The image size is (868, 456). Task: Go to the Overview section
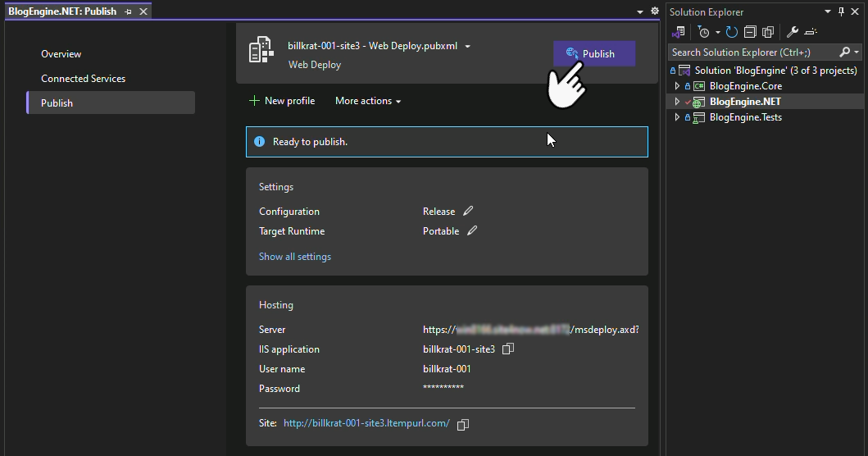pyautogui.click(x=61, y=54)
